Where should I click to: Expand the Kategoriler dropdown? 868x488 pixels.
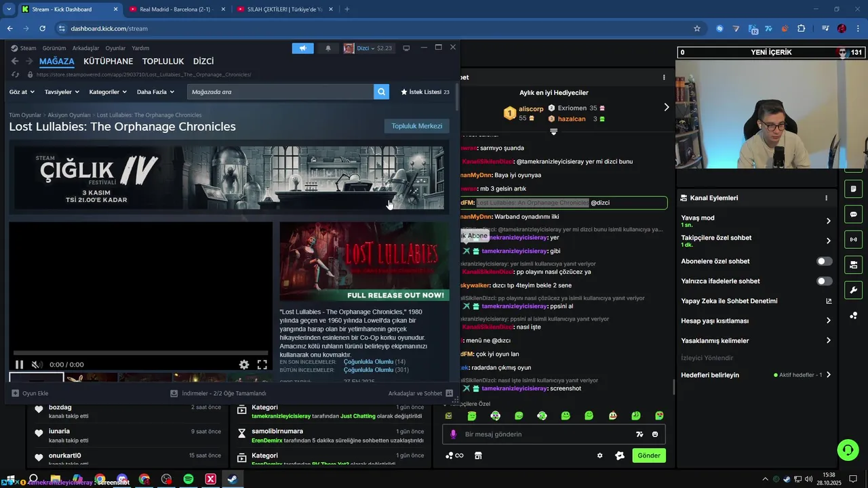pos(108,91)
